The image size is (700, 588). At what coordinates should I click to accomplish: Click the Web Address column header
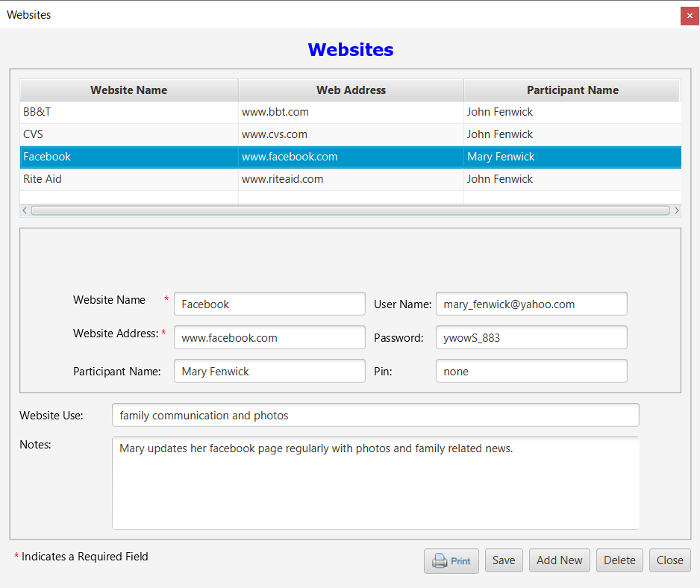coord(351,90)
